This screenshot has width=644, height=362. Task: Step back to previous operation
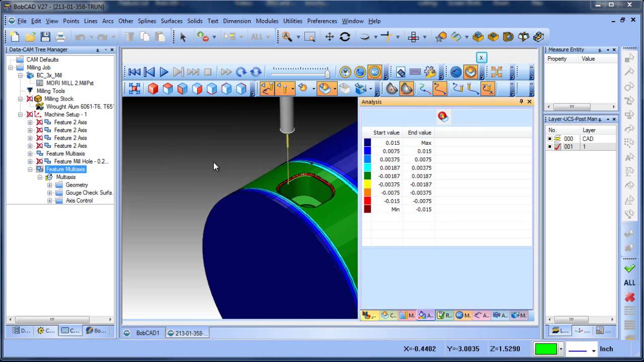(x=149, y=72)
